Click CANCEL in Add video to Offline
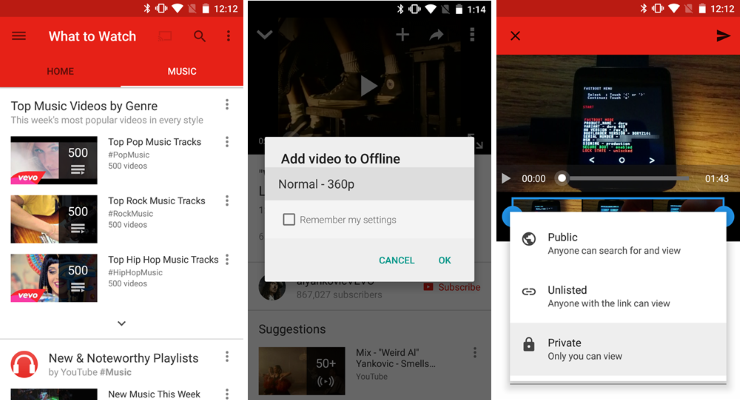740x400 pixels. point(396,260)
